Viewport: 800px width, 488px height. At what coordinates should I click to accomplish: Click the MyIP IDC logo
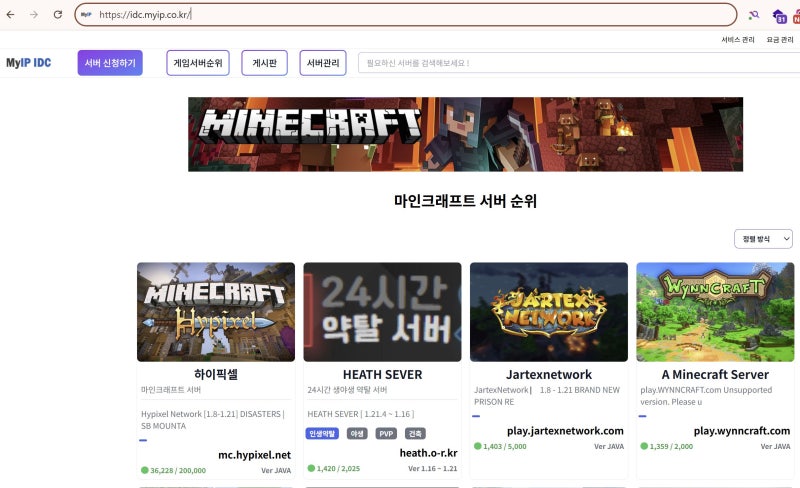(x=29, y=63)
